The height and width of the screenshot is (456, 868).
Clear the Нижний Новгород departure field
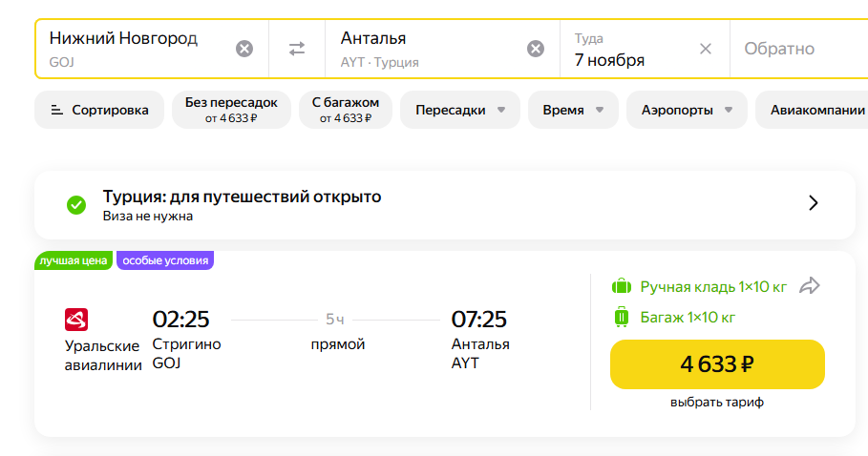point(244,49)
